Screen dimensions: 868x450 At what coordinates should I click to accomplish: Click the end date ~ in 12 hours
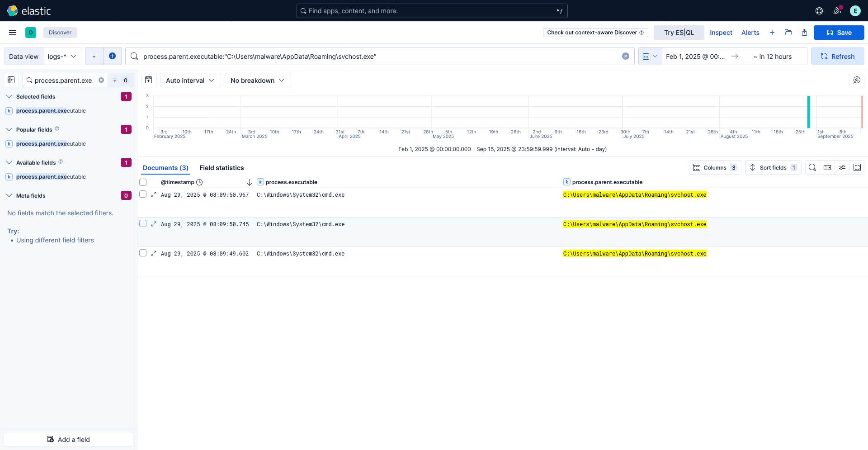[773, 56]
